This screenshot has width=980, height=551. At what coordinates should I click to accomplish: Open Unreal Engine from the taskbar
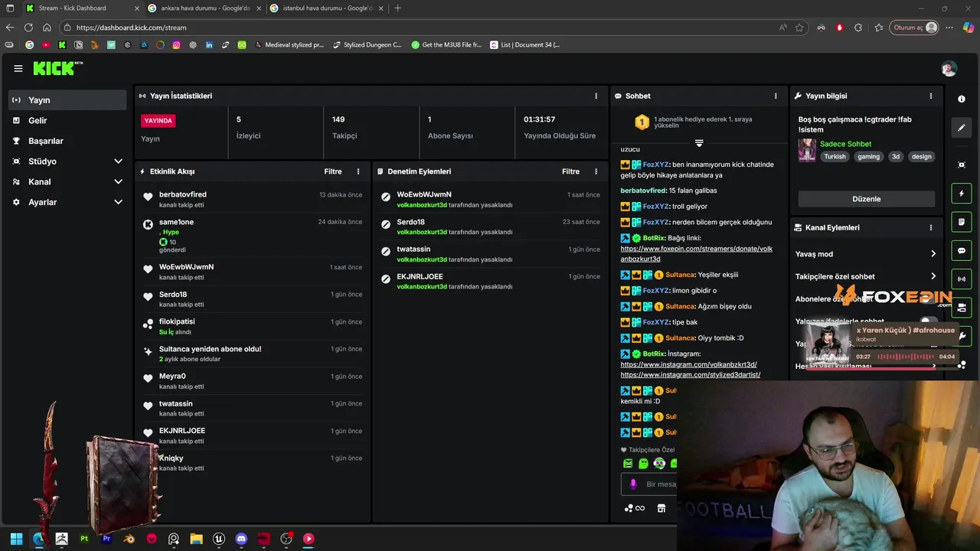219,539
